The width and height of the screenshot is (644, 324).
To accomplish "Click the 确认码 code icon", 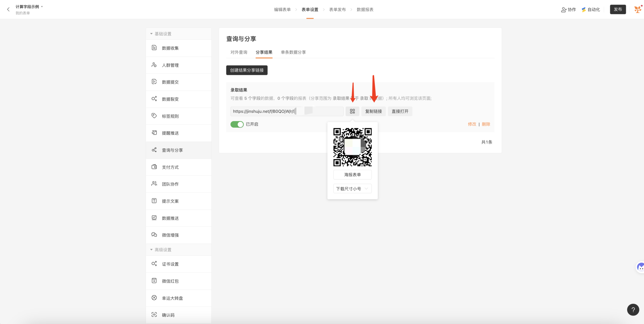I will (154, 315).
